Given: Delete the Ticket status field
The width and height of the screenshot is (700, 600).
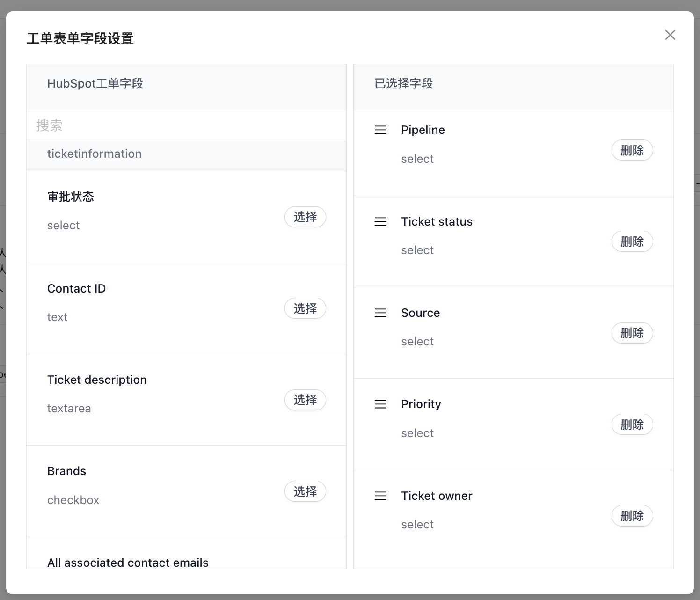Looking at the screenshot, I should pyautogui.click(x=632, y=241).
